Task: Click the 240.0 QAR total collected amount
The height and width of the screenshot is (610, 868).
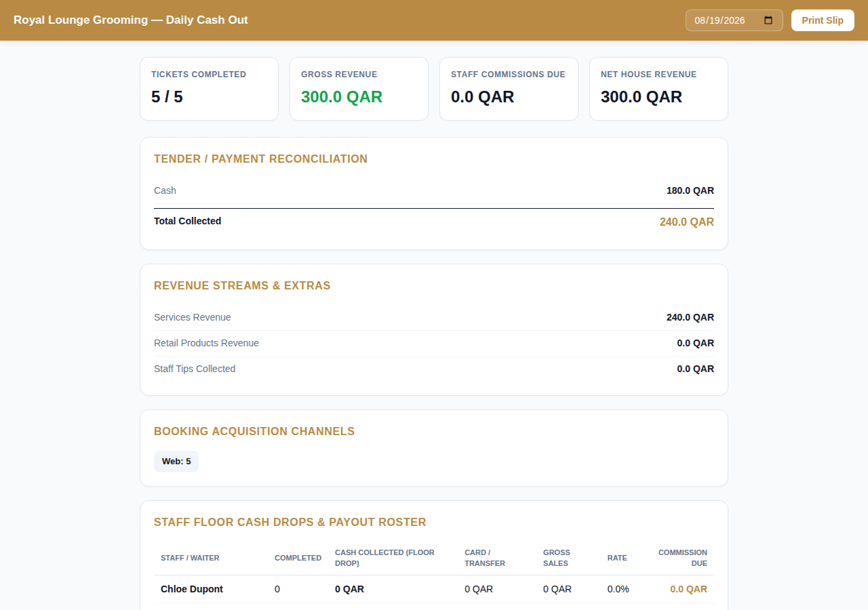Action: pos(687,222)
